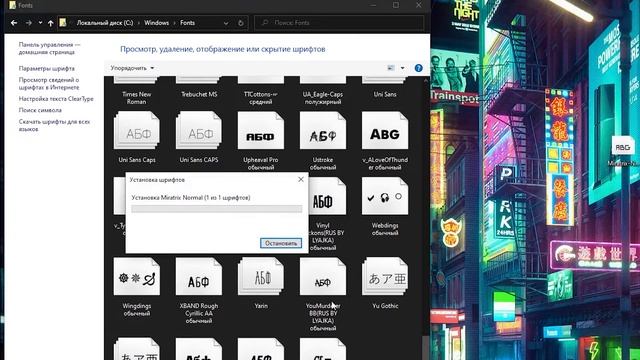Click the Остановить button
Image resolution: width=640 pixels, height=360 pixels.
(281, 243)
